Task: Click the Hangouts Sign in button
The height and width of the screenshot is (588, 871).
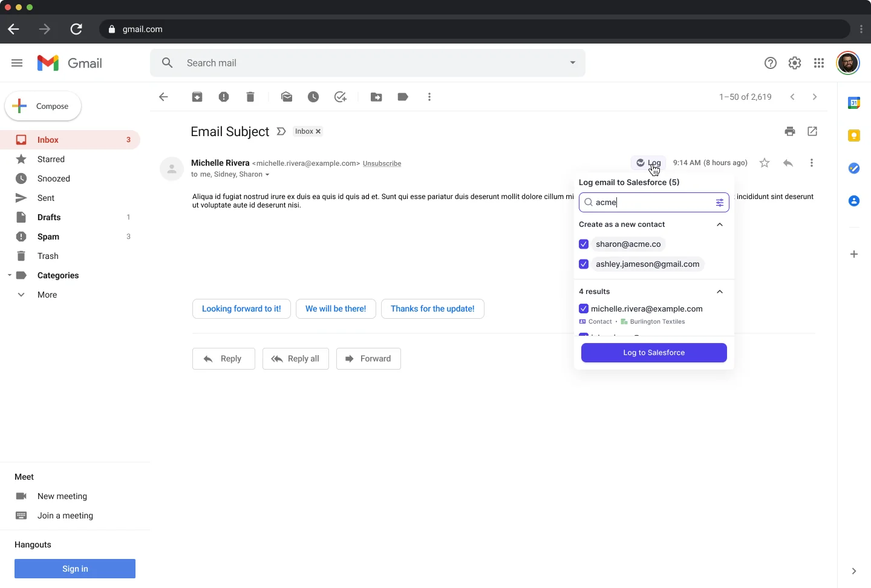Action: 75,569
